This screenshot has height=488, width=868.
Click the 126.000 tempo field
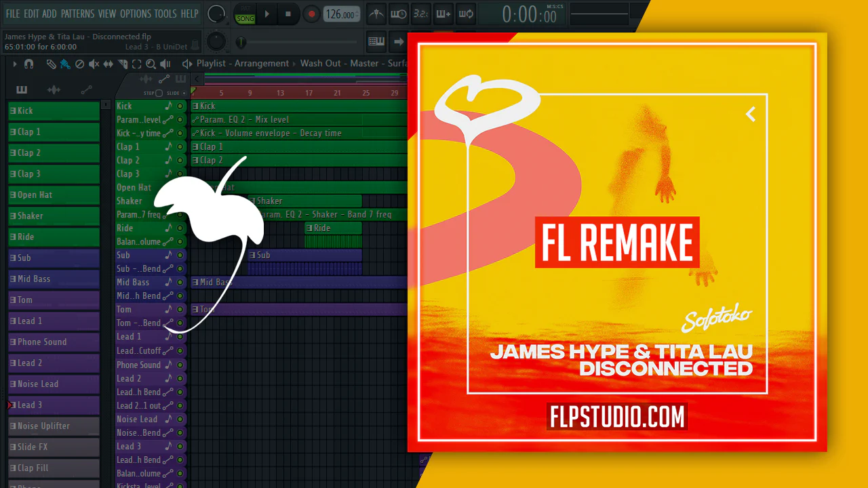coord(342,14)
